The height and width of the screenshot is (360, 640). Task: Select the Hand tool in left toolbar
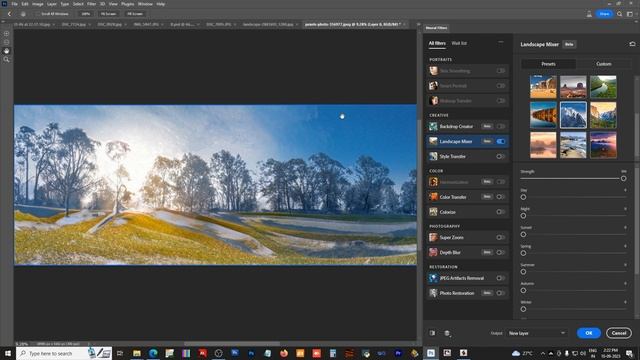[6, 51]
